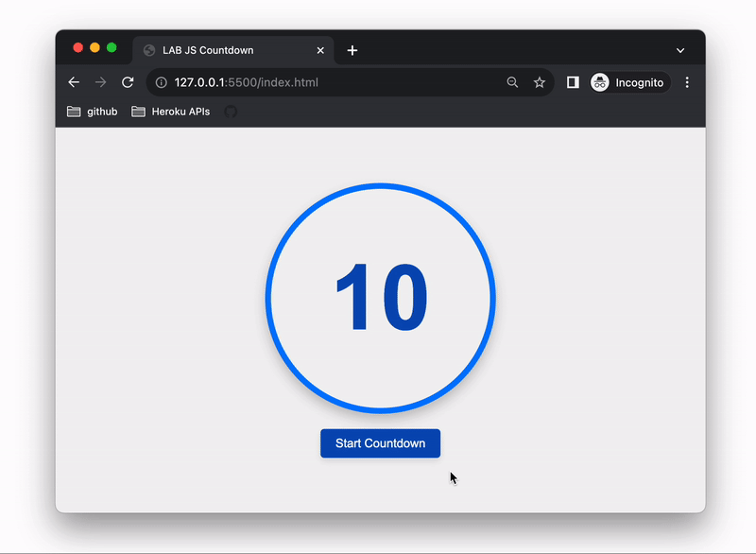Open a new browser tab
This screenshot has width=756, height=554.
point(352,50)
